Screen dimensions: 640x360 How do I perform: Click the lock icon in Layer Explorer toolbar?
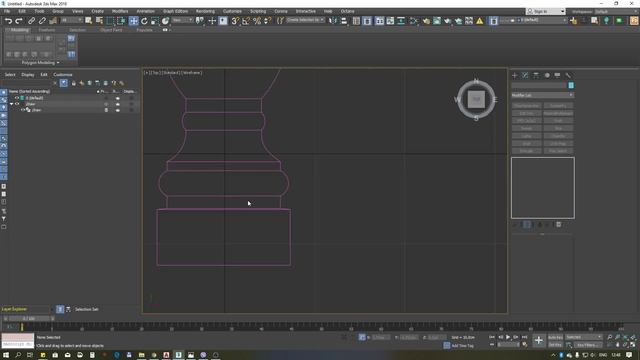(73, 83)
